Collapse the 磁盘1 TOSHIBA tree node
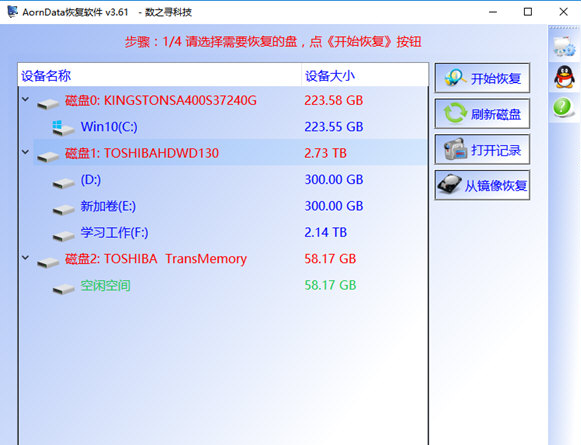Image resolution: width=581 pixels, height=445 pixels. tap(25, 152)
